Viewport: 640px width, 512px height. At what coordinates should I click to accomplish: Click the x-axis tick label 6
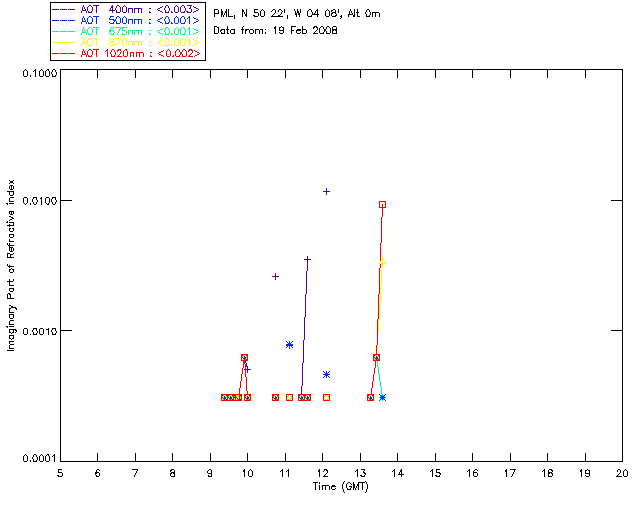pyautogui.click(x=98, y=473)
